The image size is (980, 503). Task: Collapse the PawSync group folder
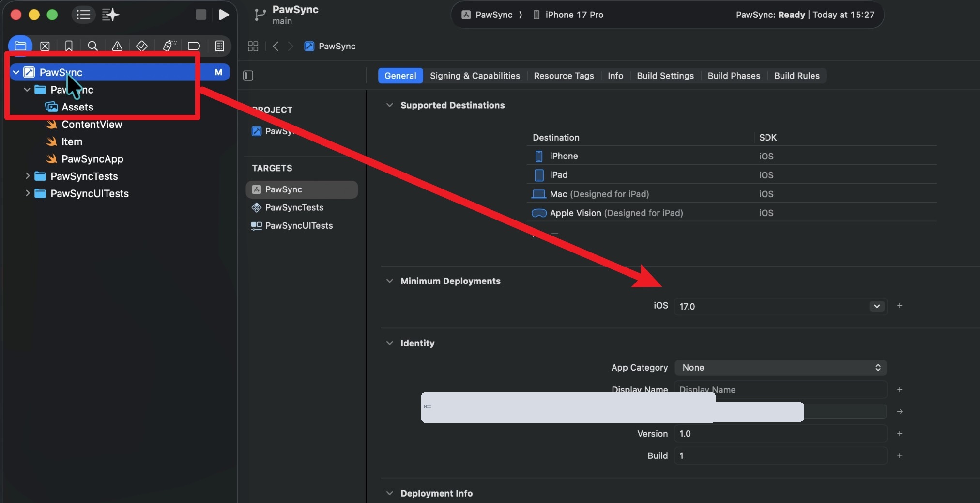tap(27, 90)
